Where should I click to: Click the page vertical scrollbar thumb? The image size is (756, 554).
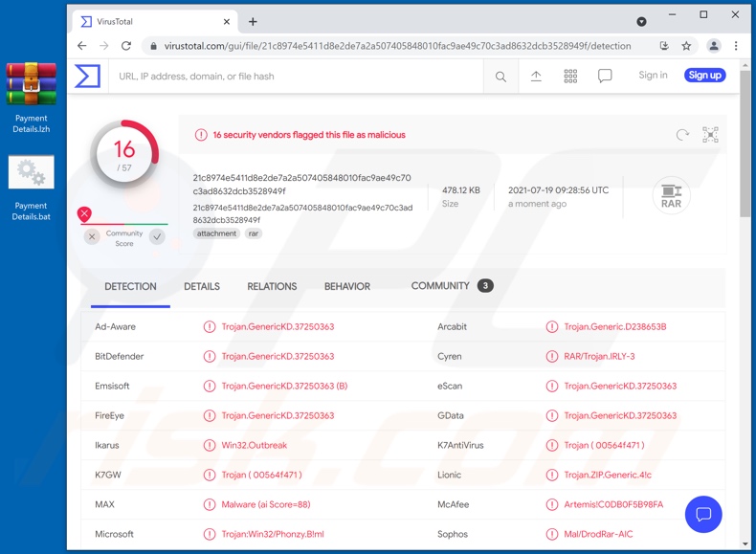coord(745,144)
